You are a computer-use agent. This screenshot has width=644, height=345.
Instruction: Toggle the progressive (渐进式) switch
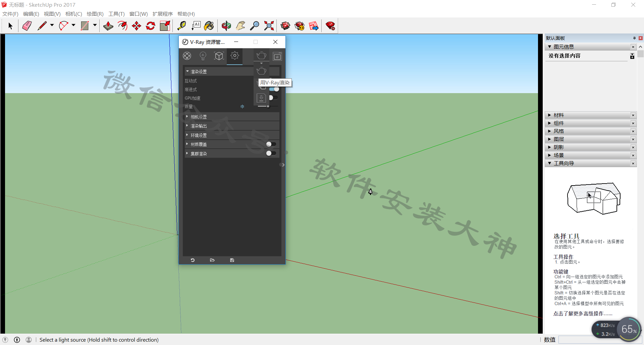tap(274, 89)
